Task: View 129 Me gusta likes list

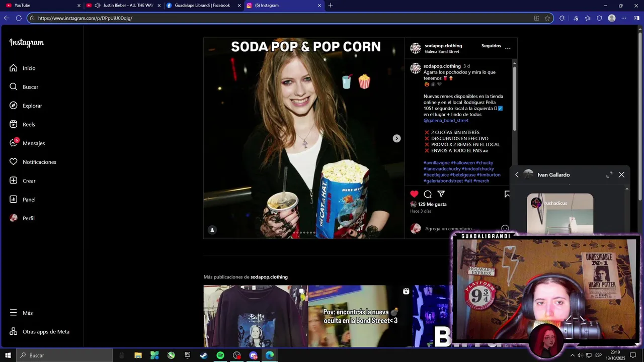Action: [432, 204]
